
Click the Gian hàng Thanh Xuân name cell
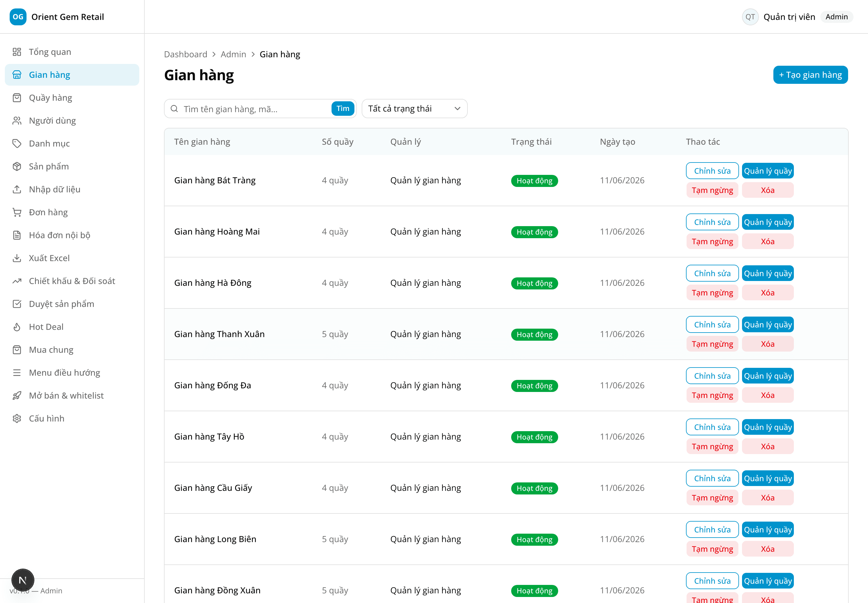[219, 334]
